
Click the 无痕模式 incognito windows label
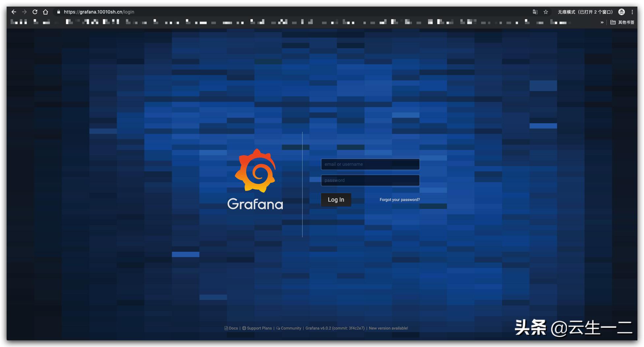[x=585, y=12]
